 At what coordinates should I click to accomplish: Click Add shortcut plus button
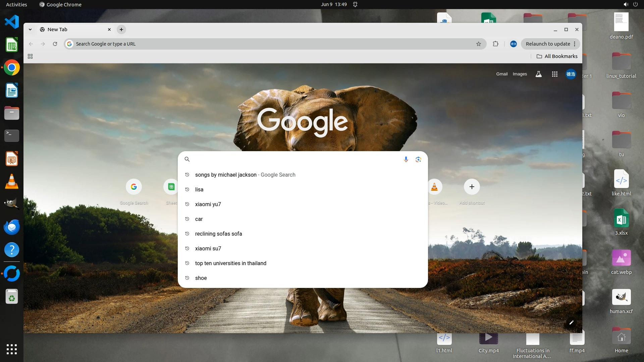coord(472,187)
